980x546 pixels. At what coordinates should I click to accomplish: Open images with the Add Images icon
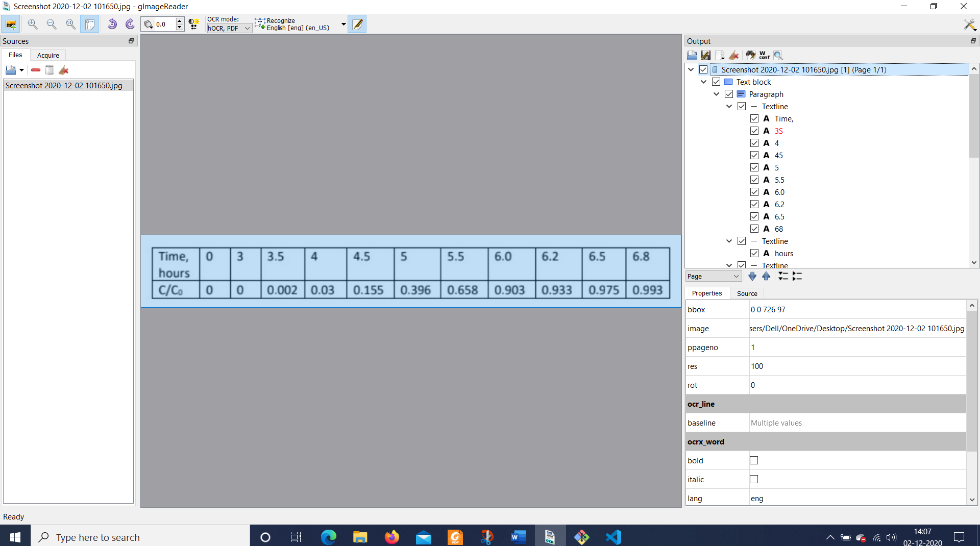11,24
